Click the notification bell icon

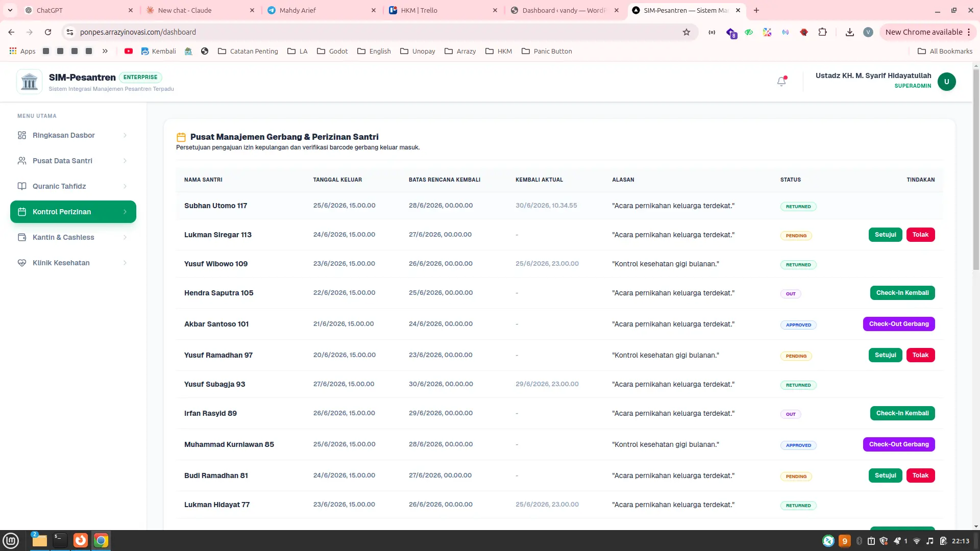[781, 82]
